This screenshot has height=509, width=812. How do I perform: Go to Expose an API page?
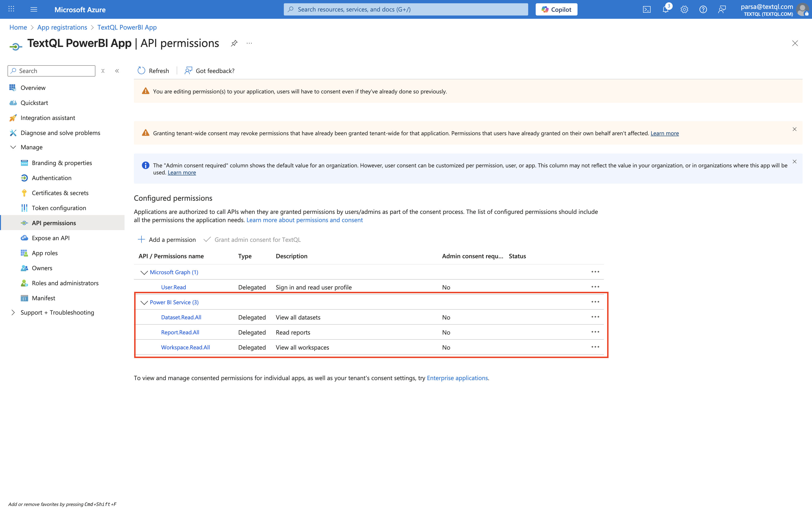coord(51,238)
